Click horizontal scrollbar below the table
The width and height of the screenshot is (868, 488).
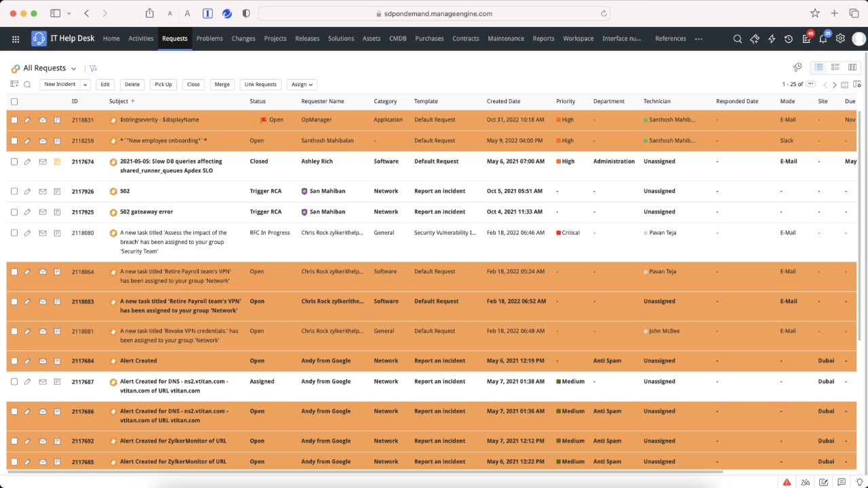[x=366, y=472]
